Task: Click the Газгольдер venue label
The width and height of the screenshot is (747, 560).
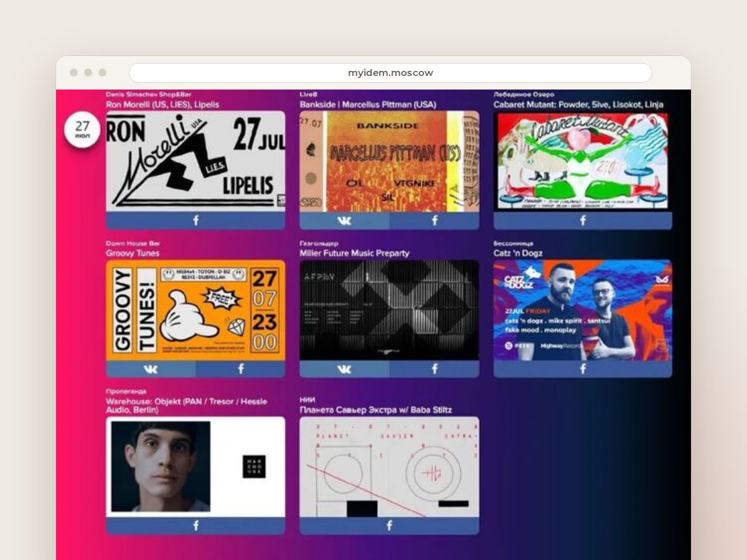Action: tap(319, 243)
